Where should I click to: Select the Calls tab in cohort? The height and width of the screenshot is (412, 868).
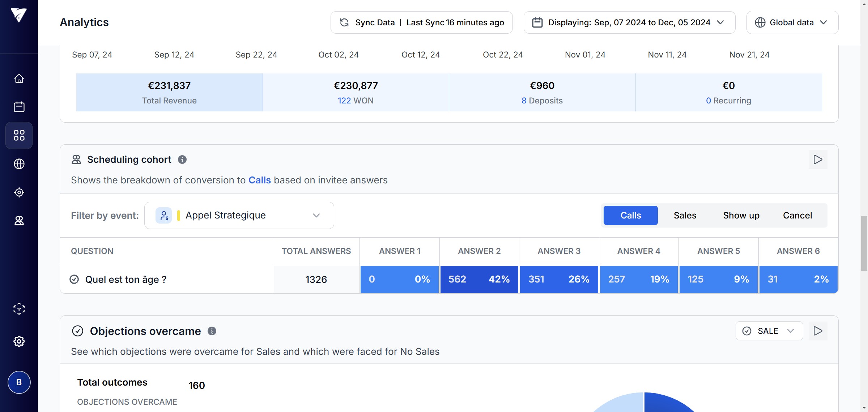[630, 216]
